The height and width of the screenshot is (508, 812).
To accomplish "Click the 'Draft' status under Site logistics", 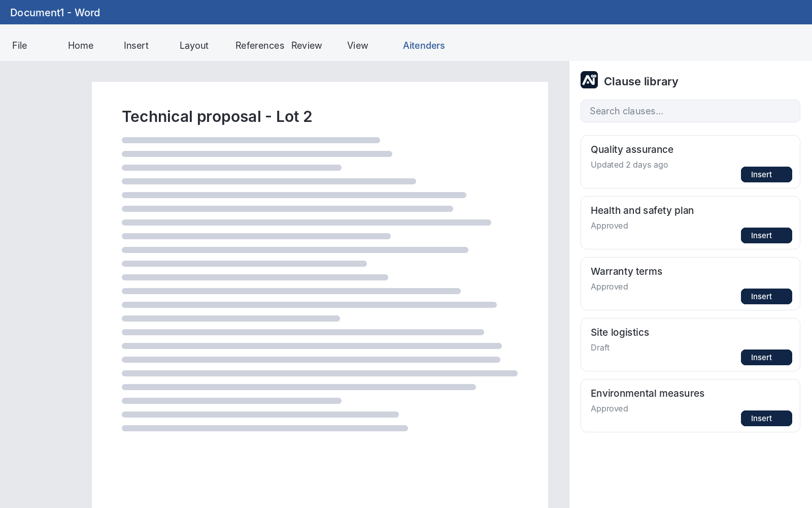I will point(600,347).
